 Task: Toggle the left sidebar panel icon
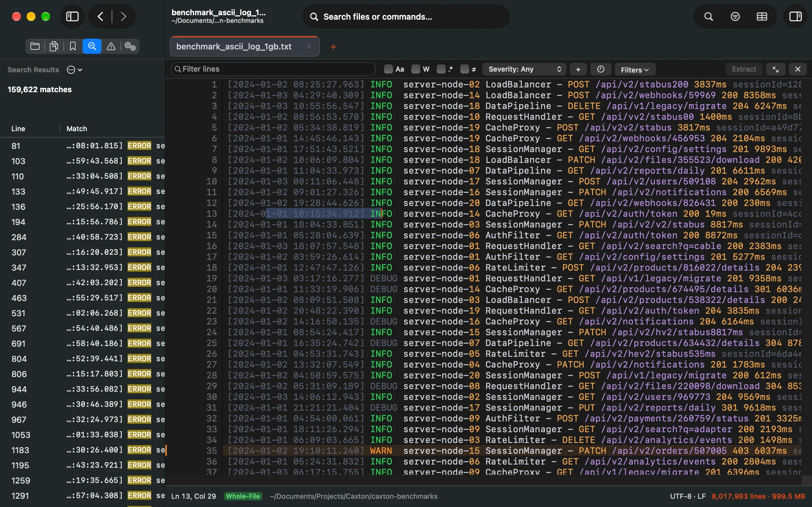coord(72,16)
